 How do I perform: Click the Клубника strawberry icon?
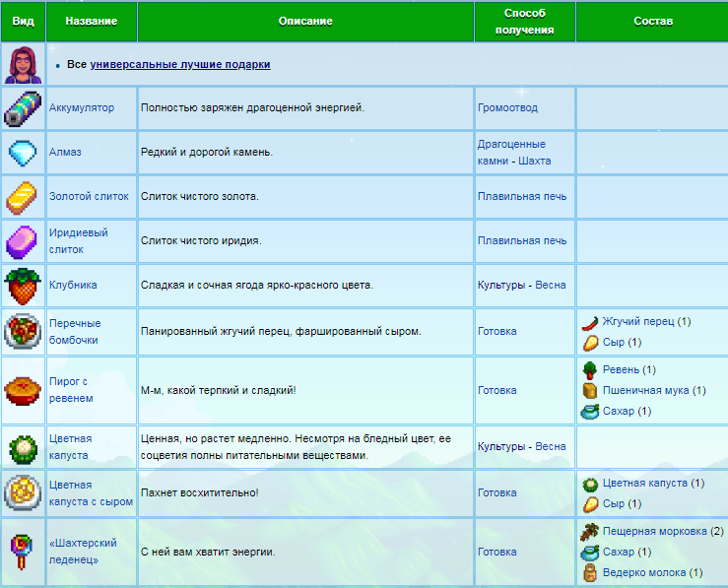pos(23,286)
